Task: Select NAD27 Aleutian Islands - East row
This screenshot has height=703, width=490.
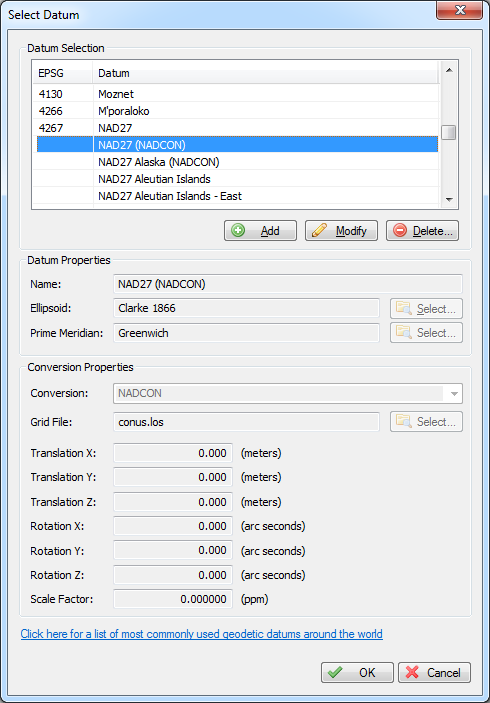Action: pos(237,196)
